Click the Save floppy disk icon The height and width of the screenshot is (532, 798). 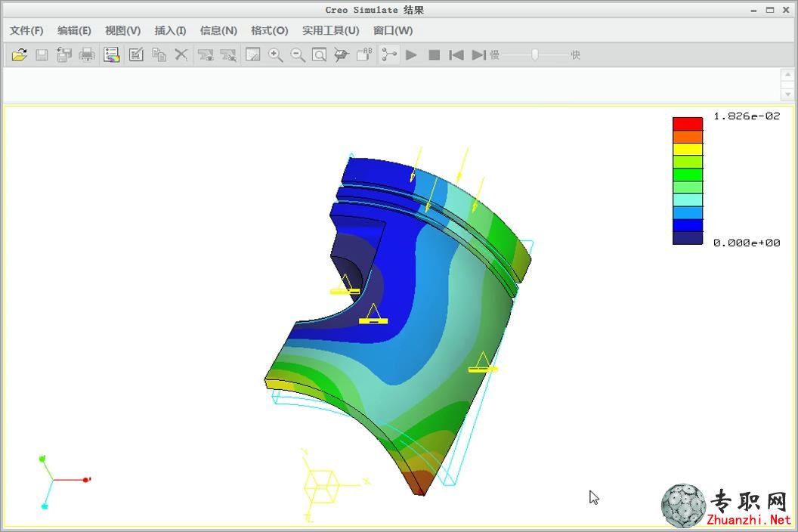tap(42, 54)
